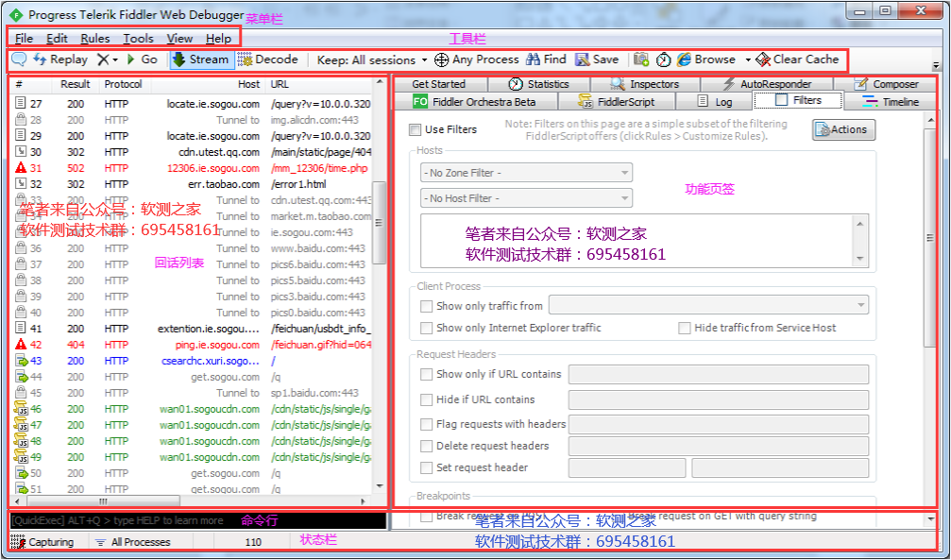Open the No Host Filter dropdown
The image size is (951, 560).
pos(526,198)
